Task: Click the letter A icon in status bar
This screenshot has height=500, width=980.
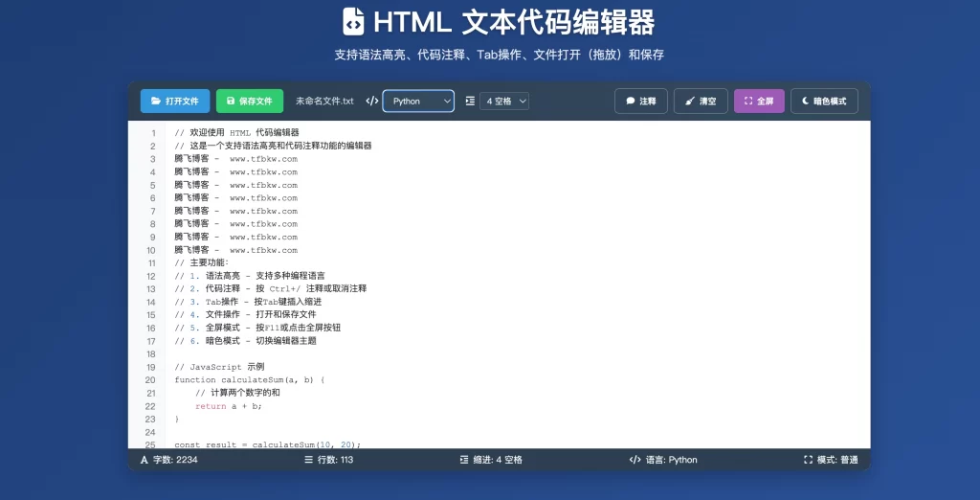Action: (x=145, y=460)
